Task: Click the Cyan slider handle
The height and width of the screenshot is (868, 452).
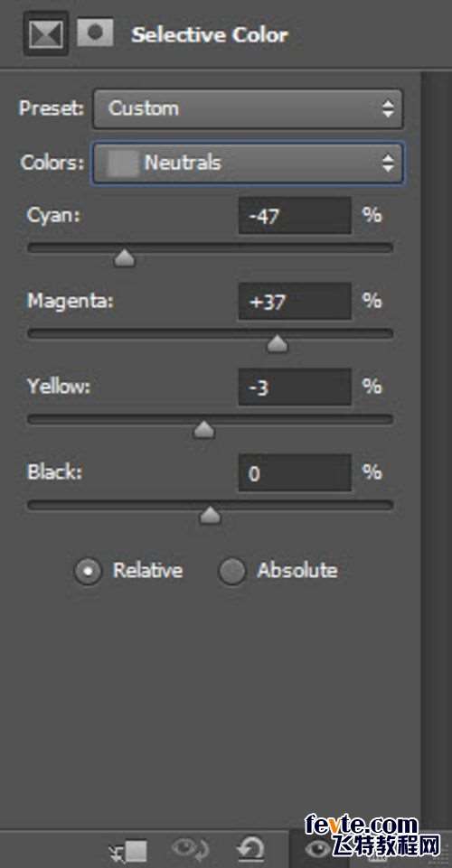Action: point(125,258)
